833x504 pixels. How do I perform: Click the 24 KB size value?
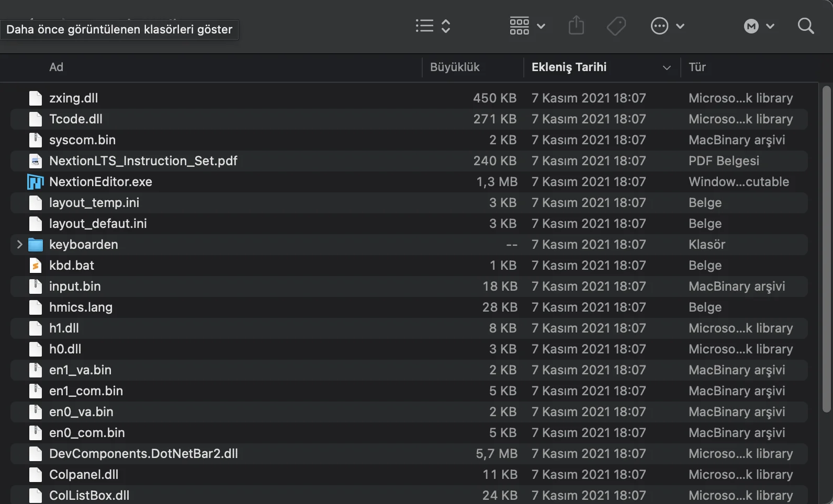coord(499,495)
